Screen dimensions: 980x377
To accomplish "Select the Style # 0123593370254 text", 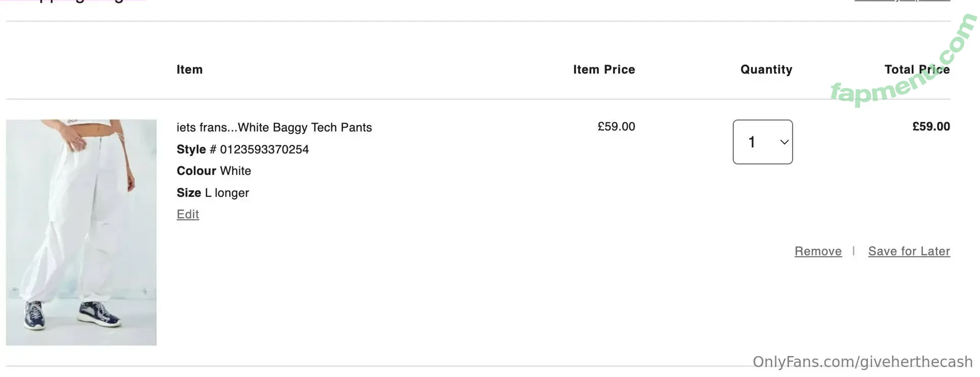I will (242, 149).
